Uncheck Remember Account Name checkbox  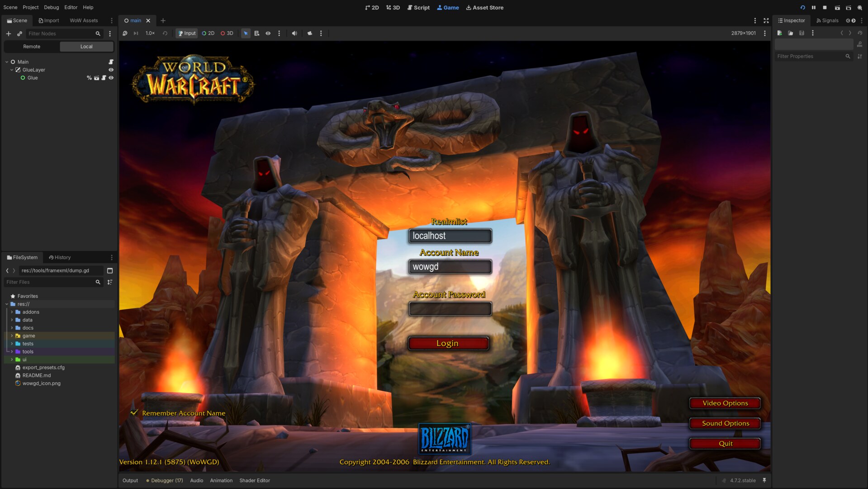click(x=134, y=412)
